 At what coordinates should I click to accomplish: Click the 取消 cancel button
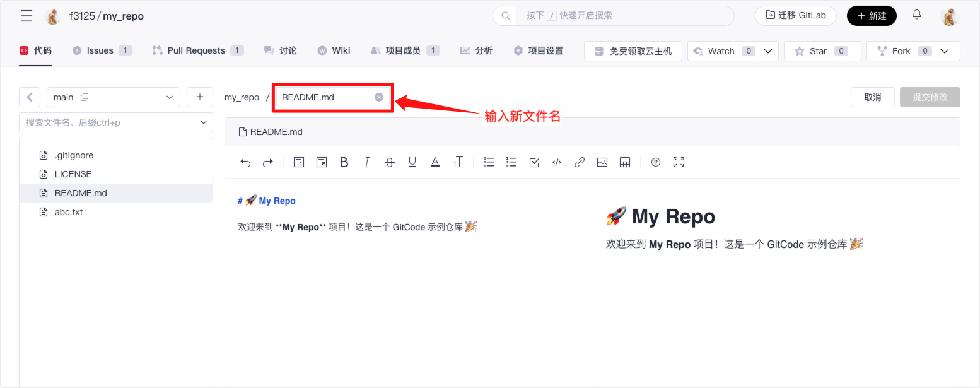click(872, 97)
